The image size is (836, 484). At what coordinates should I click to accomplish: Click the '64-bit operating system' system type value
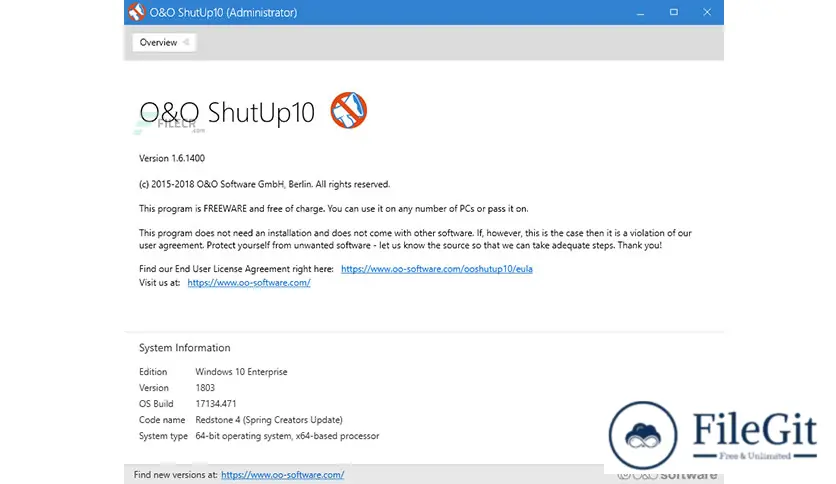(x=287, y=435)
